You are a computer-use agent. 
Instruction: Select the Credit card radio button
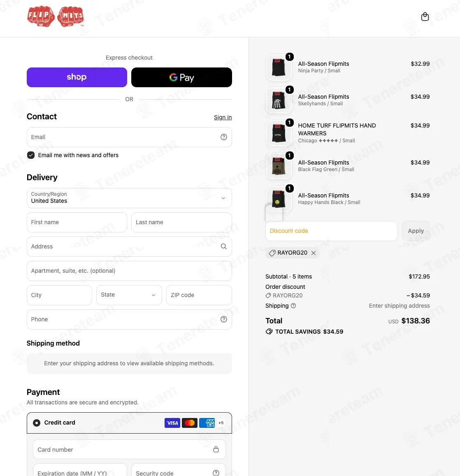pyautogui.click(x=37, y=423)
